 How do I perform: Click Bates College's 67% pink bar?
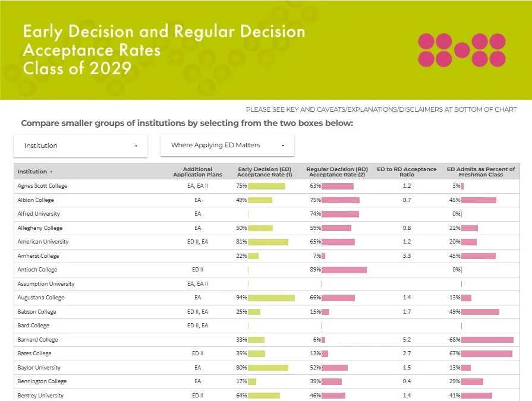487,353
